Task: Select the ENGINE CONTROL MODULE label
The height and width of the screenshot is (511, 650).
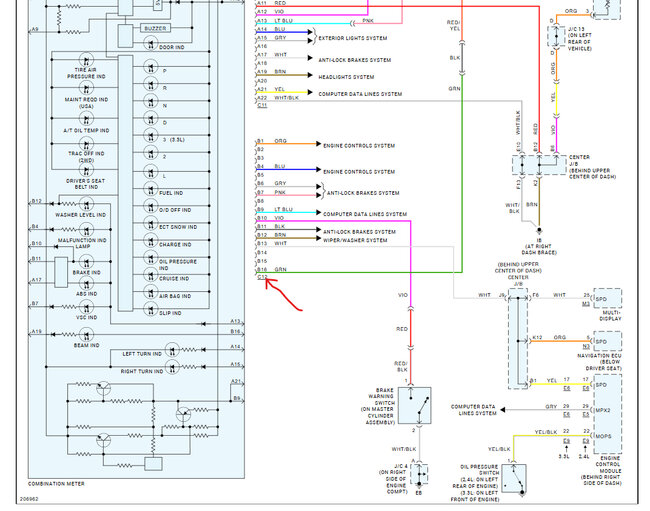Action: pyautogui.click(x=601, y=471)
